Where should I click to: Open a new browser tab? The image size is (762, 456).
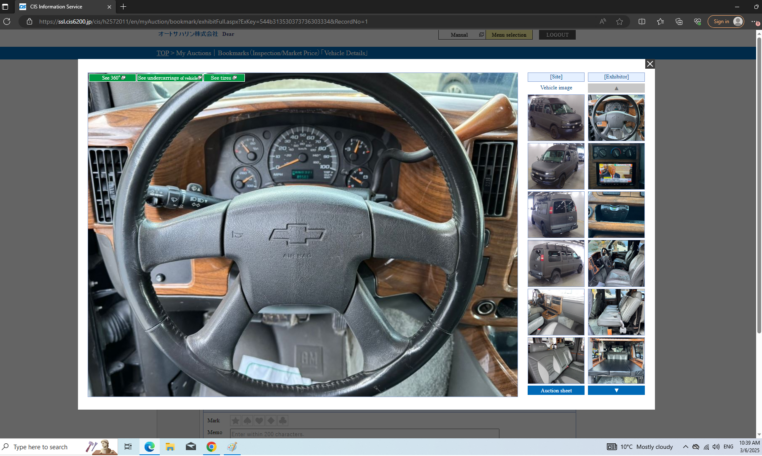(x=123, y=7)
